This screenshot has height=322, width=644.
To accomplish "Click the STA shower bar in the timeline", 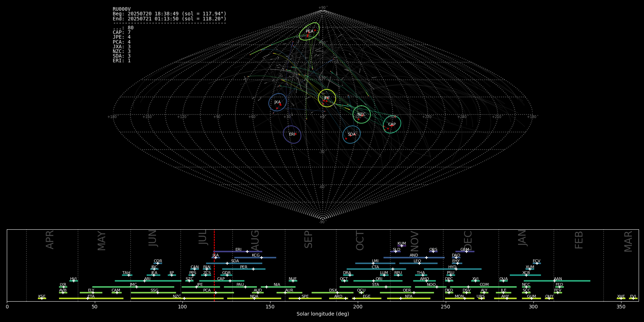I will click(375, 287).
